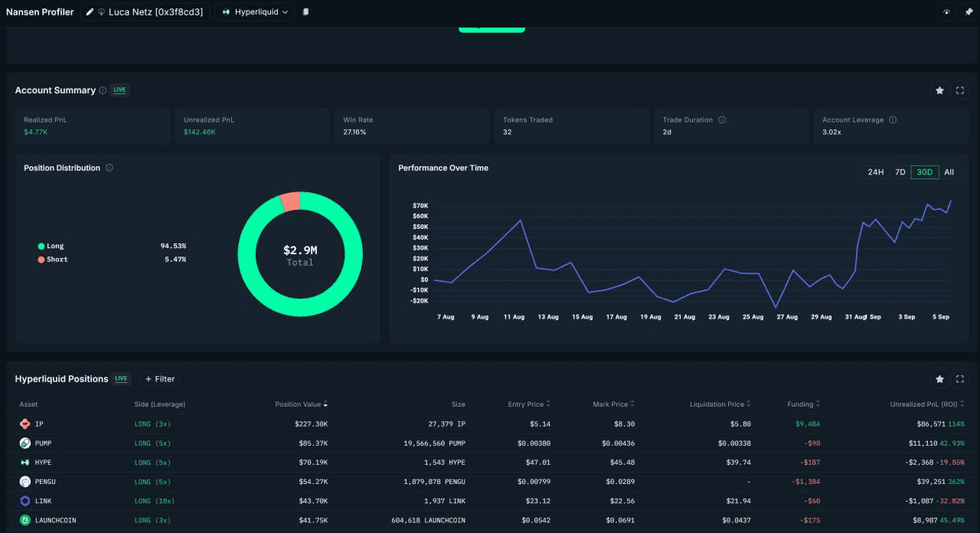Screen dimensions: 980x533
Task: Click the PUMP token icon
Action: click(x=24, y=443)
